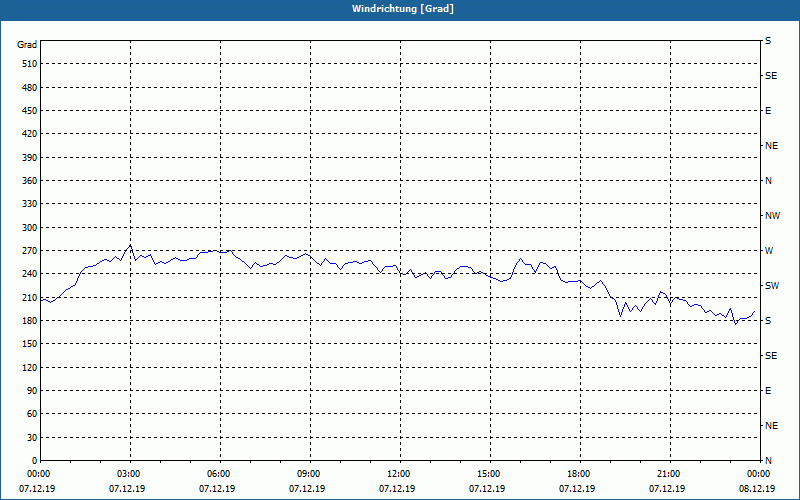Click the 360 value on left axis
Image resolution: width=800 pixels, height=500 pixels.
click(30, 181)
